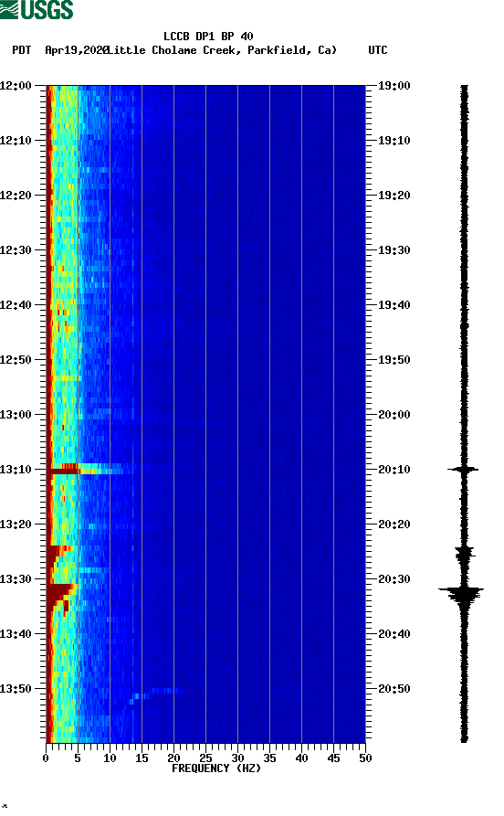Click the 19:20 UTC time label
504x816 pixels.
pyautogui.click(x=394, y=196)
